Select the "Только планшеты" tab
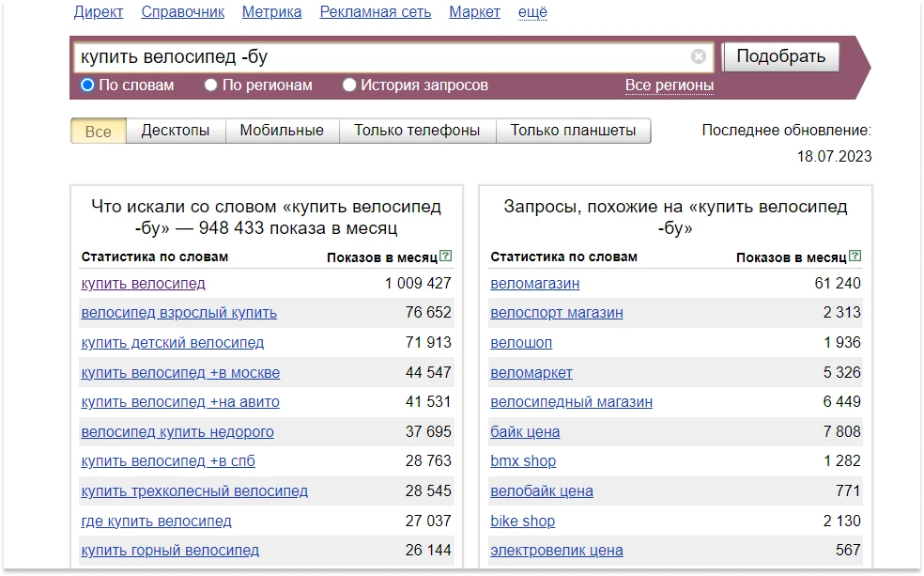Screen dimensions: 924x576 point(573,131)
